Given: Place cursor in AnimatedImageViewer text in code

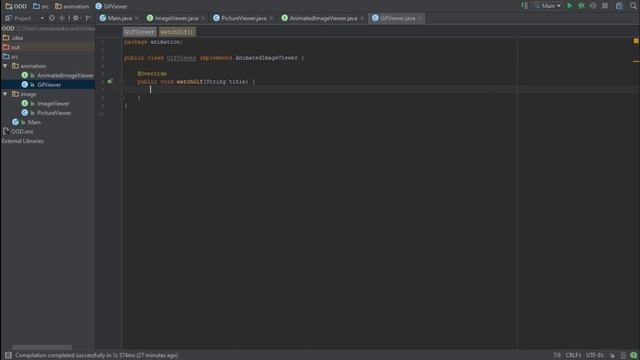Looking at the screenshot, I should [x=266, y=58].
